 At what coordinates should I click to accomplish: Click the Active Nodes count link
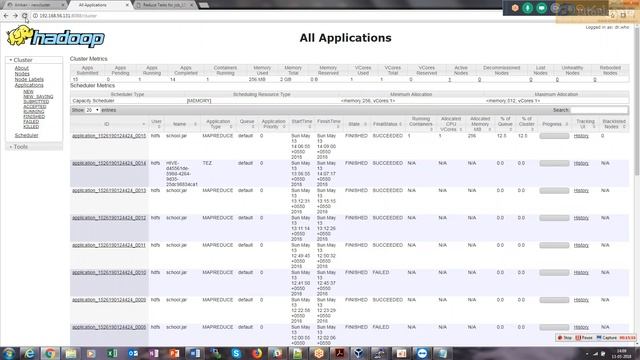pos(449,80)
